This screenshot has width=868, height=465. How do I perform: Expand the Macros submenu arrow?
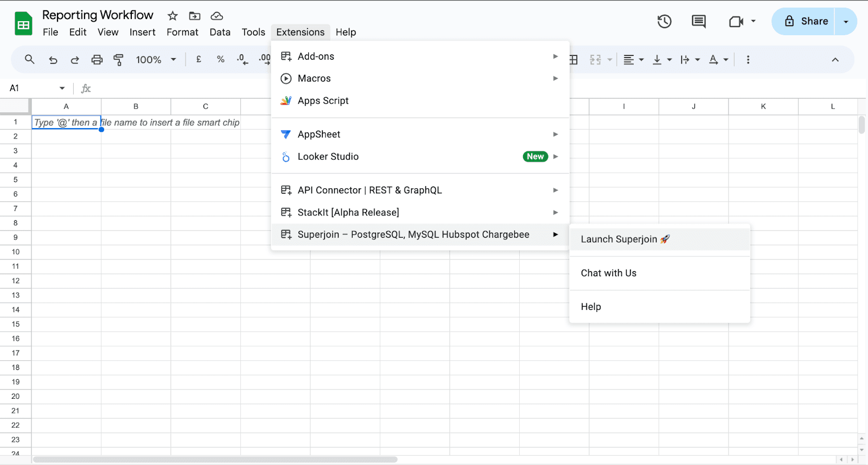tap(556, 78)
